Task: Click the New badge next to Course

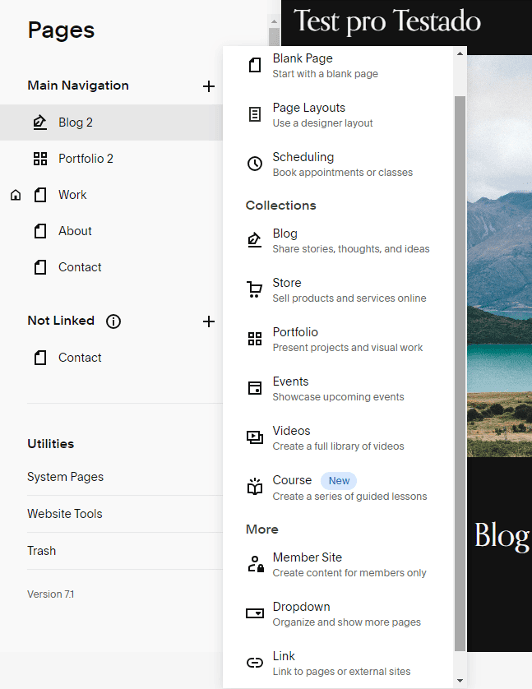Action: [x=339, y=481]
